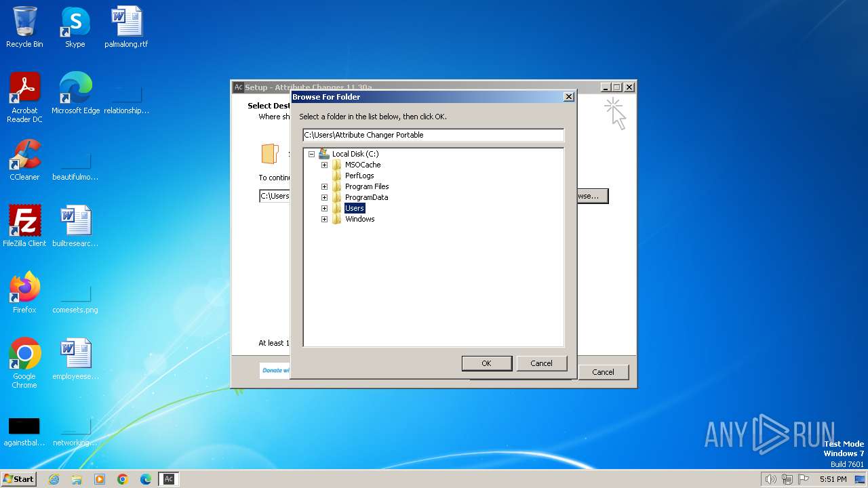Viewport: 868px width, 488px height.
Task: Open the Start menu
Action: point(19,479)
